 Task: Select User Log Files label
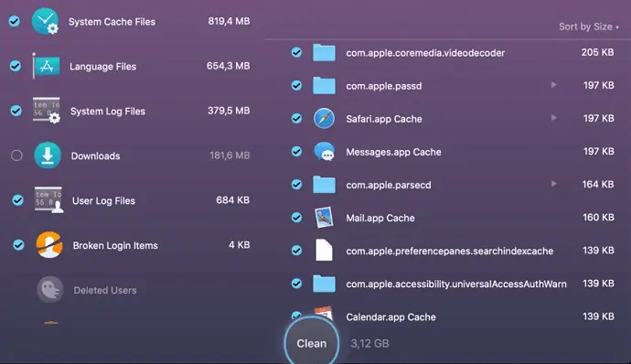[x=104, y=200]
